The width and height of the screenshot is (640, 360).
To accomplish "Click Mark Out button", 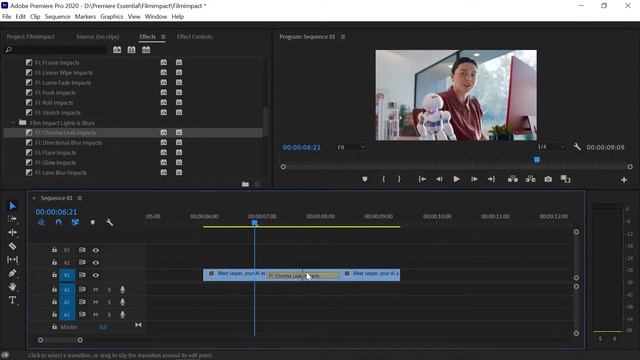I will click(399, 179).
